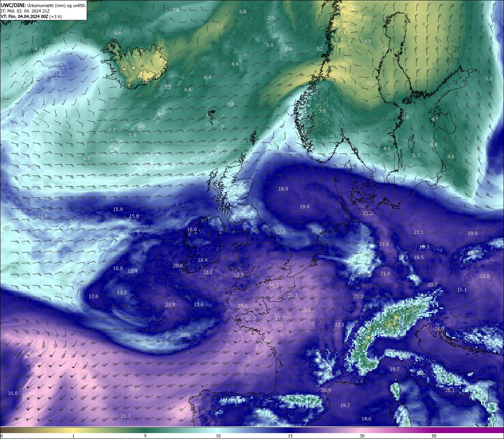Click the 8.0 value on the map
Image resolution: width=504 pixels, height=439 pixels.
(x=288, y=49)
